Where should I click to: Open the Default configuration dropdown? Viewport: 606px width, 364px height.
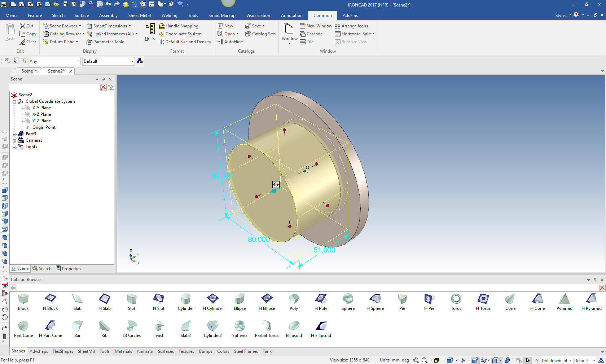tap(108, 61)
